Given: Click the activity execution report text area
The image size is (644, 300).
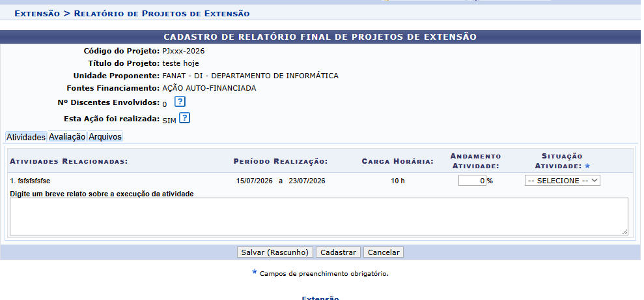Looking at the screenshot, I should pyautogui.click(x=318, y=217).
